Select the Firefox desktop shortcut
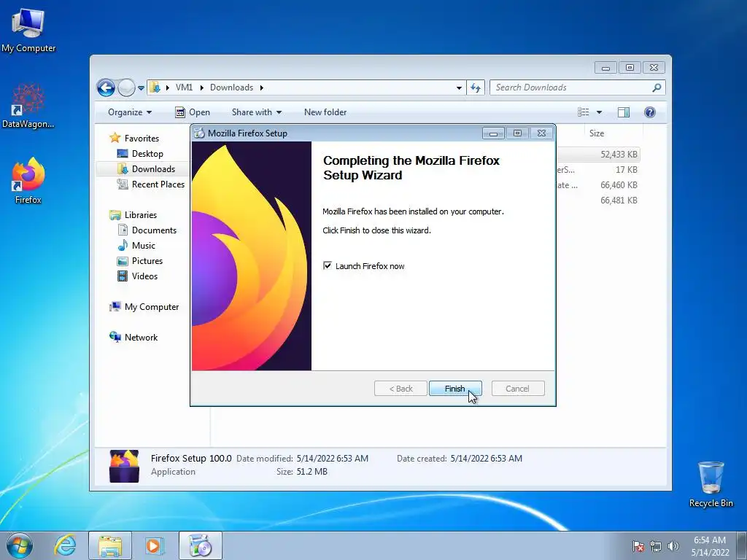 click(x=28, y=181)
